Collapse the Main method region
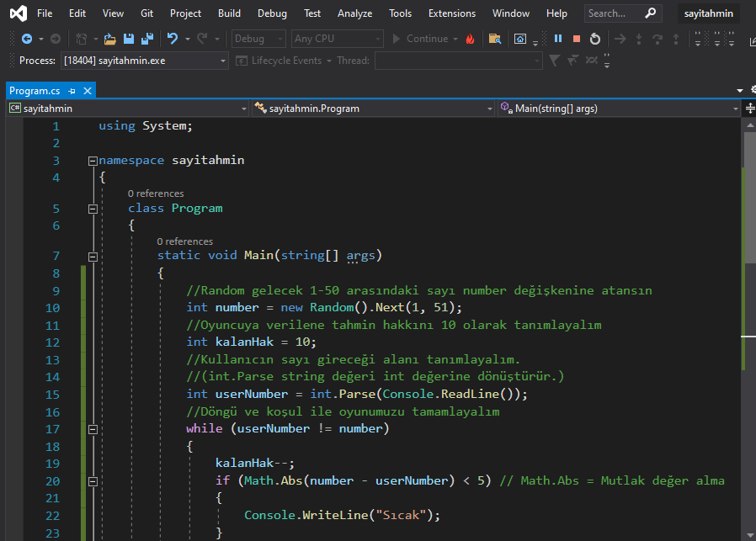This screenshot has height=541, width=756. [x=93, y=256]
